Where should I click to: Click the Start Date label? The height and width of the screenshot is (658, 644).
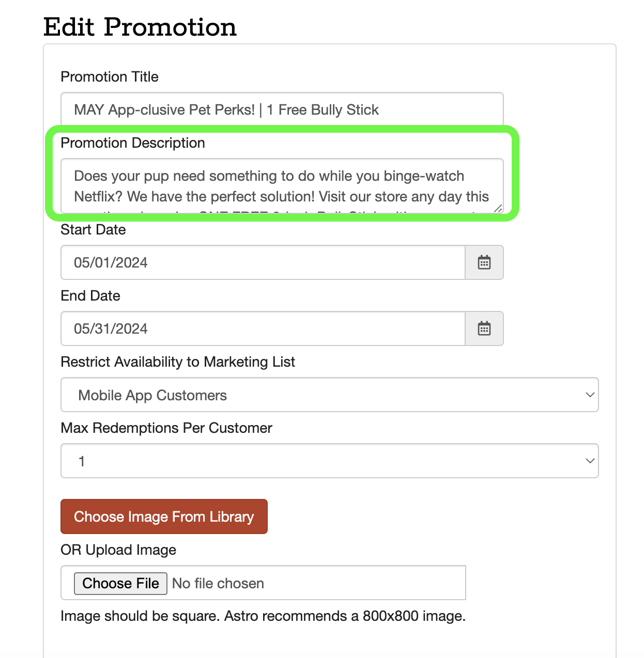[x=93, y=229]
